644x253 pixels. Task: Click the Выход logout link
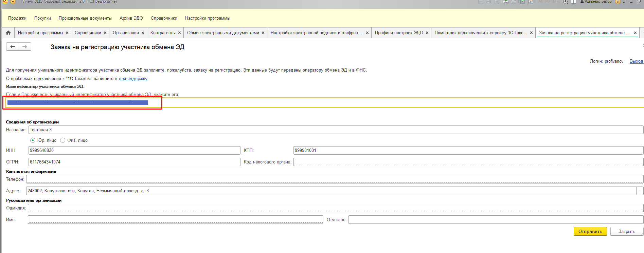pyautogui.click(x=636, y=61)
